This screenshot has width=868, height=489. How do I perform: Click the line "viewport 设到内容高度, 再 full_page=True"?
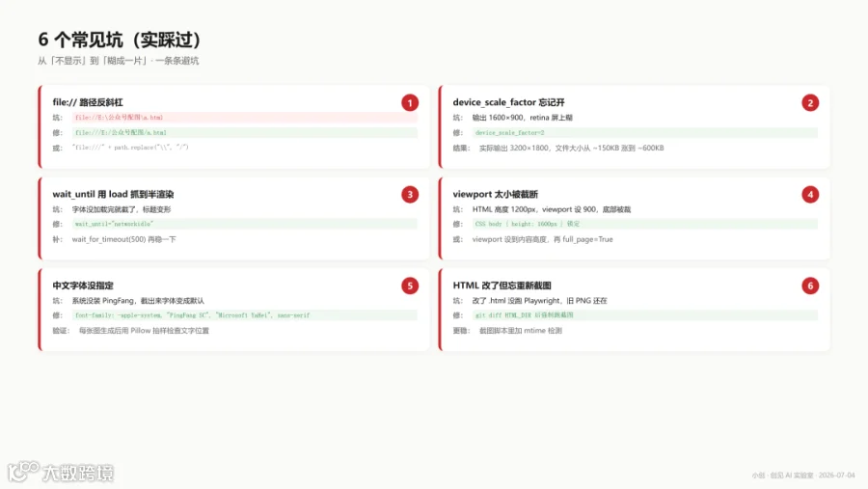tap(542, 239)
